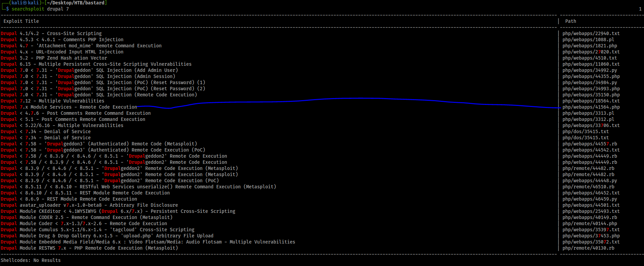This screenshot has width=644, height=266.
Task: Click 'Module RESTWS 7.x' PHP Remote Code row
Action: point(89,248)
